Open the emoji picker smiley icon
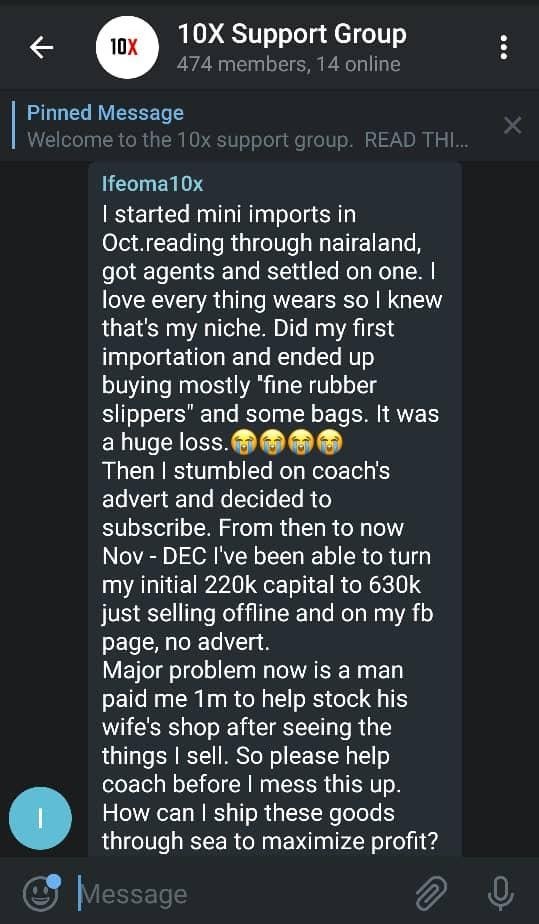Viewport: 539px width, 924px height. [x=41, y=892]
